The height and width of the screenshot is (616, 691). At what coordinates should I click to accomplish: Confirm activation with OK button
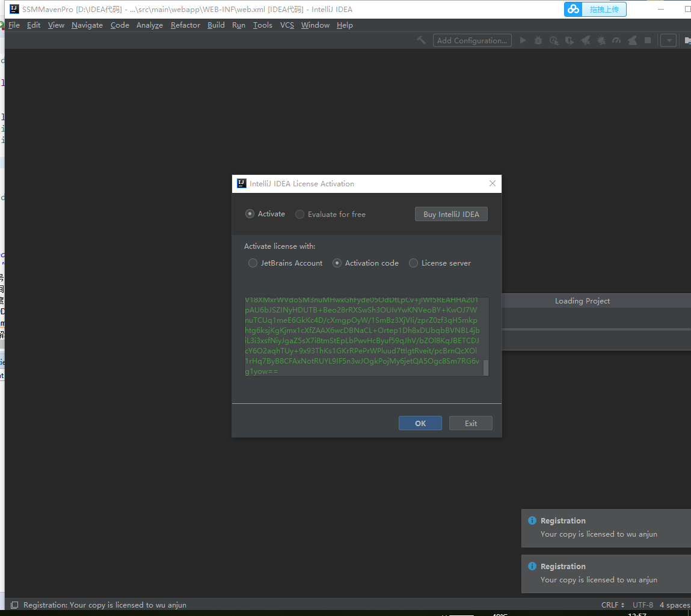point(420,423)
